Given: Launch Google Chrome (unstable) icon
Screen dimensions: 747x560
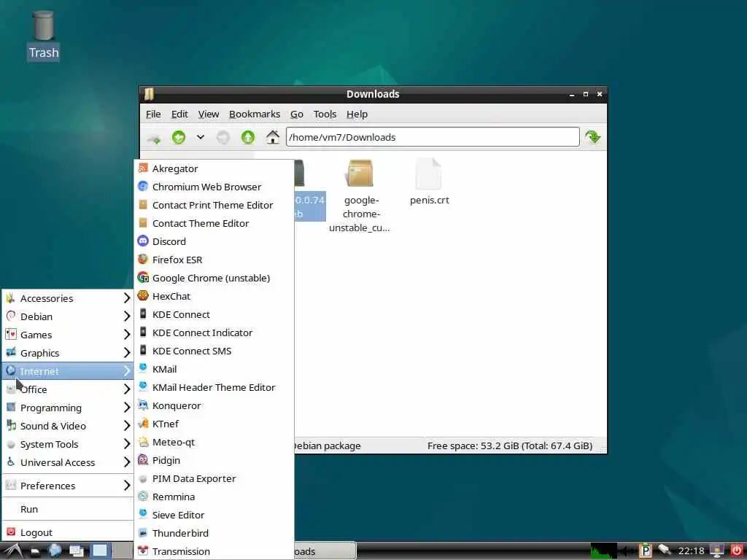Looking at the screenshot, I should [143, 278].
